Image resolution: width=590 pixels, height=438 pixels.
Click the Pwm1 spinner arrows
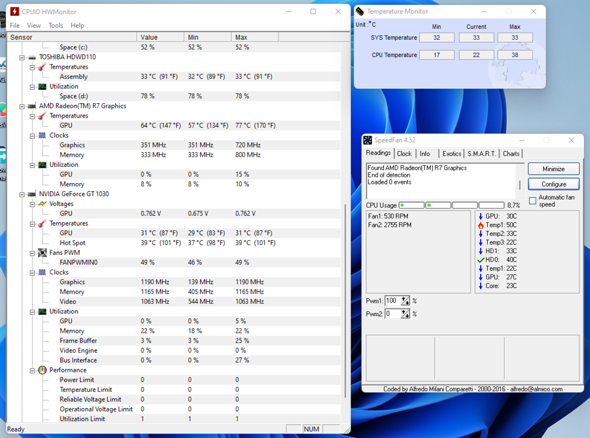(x=405, y=301)
